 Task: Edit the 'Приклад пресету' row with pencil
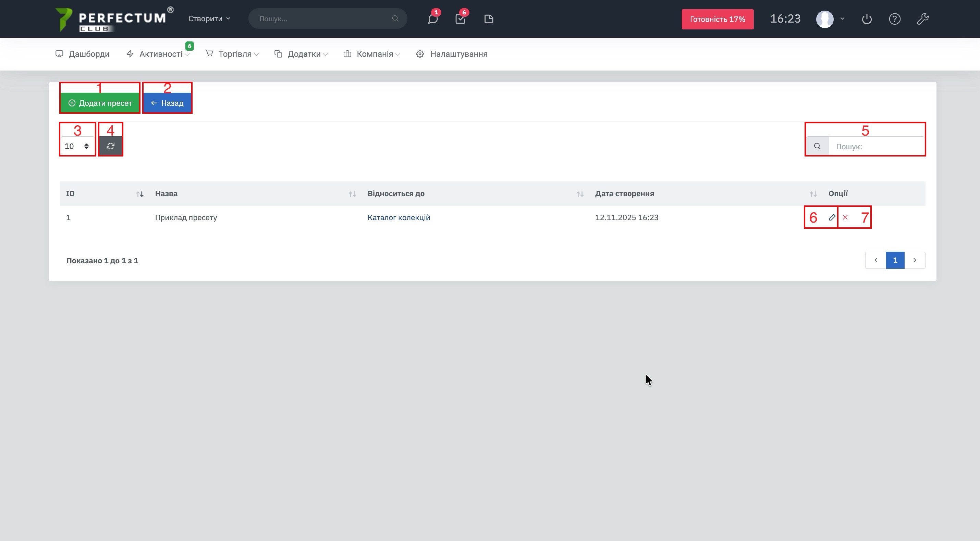(x=832, y=217)
